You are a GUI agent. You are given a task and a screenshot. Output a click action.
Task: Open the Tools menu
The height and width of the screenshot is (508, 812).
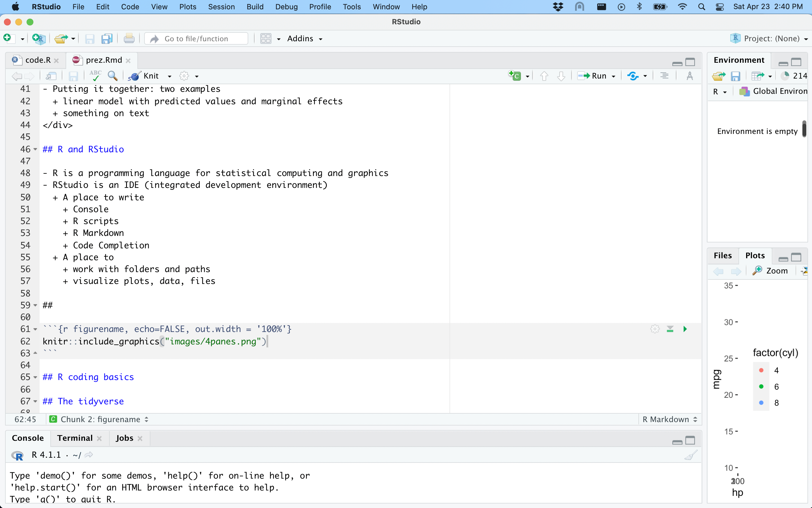(x=352, y=7)
